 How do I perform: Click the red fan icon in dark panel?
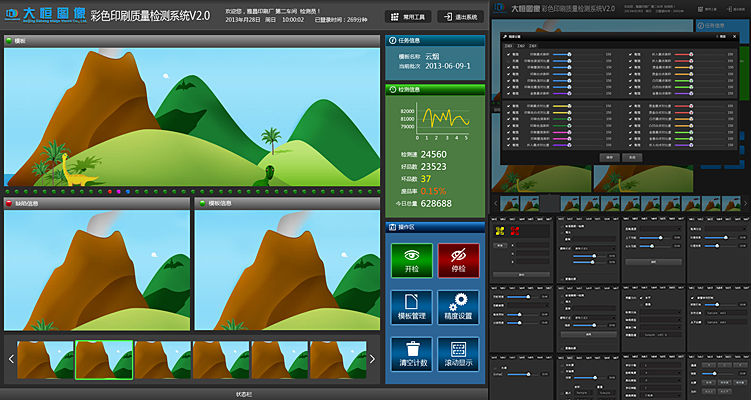(x=516, y=231)
